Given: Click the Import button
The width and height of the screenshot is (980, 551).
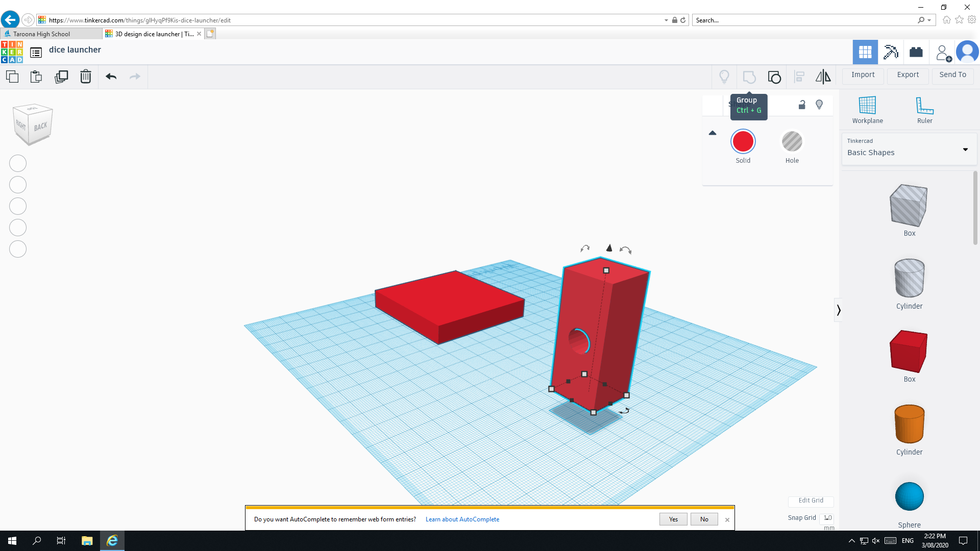Looking at the screenshot, I should click(x=863, y=75).
